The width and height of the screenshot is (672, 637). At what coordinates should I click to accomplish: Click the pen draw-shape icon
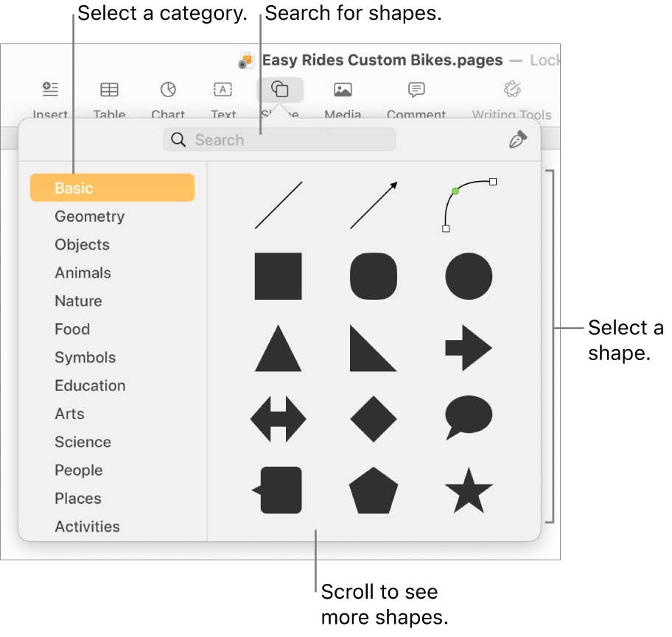518,139
